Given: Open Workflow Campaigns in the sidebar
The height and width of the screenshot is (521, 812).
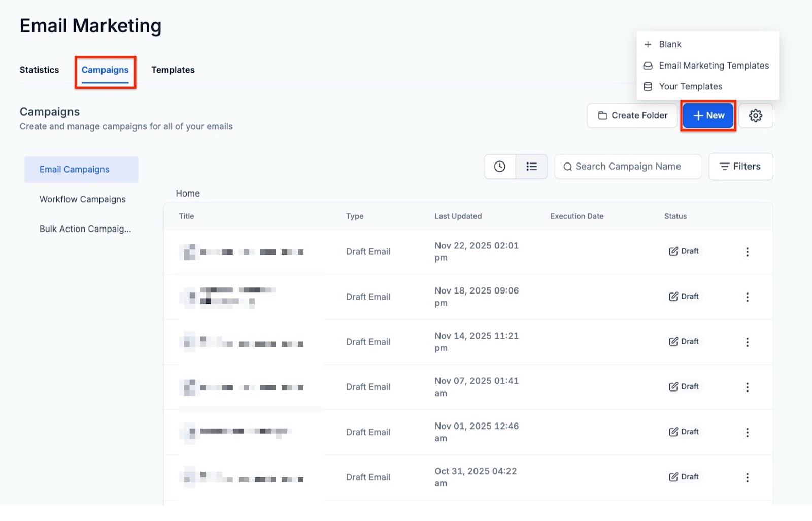Looking at the screenshot, I should tap(82, 199).
